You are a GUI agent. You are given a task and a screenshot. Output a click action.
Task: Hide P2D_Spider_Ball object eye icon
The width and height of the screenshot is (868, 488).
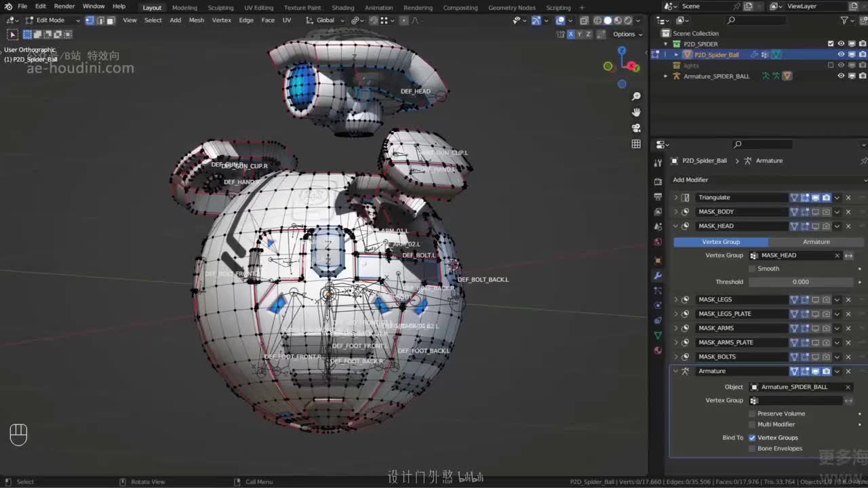841,55
